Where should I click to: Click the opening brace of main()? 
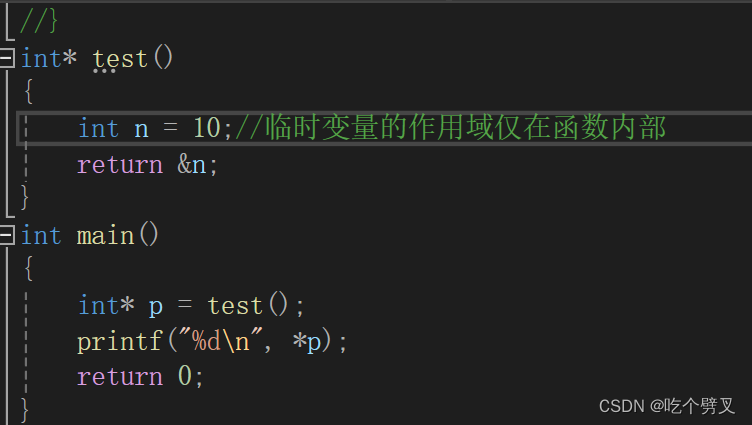click(x=29, y=268)
